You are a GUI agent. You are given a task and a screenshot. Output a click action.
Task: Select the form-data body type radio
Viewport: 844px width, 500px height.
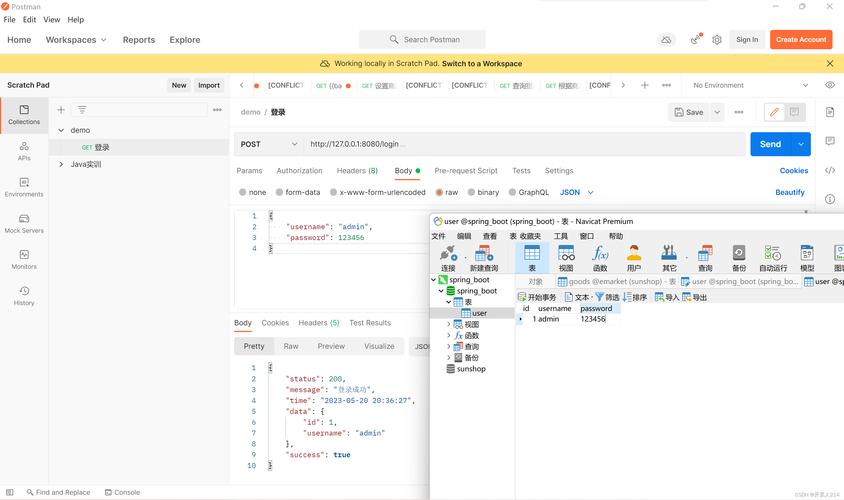click(x=279, y=192)
